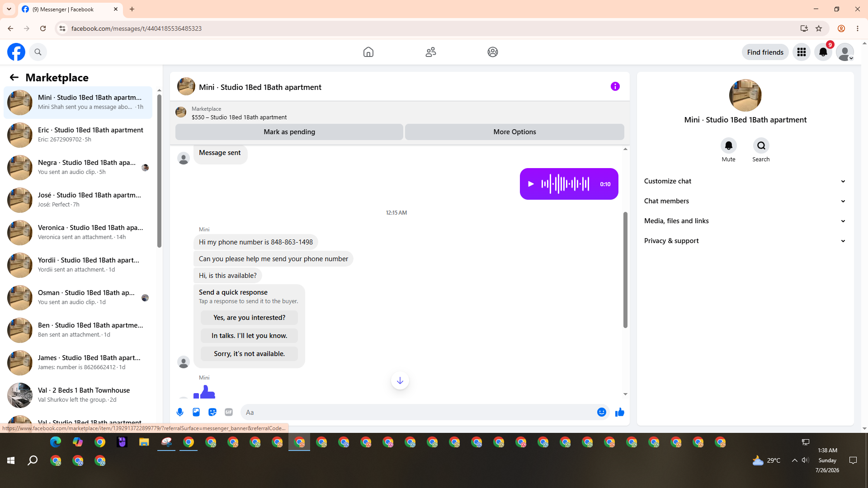Viewport: 868px width, 488px height.
Task: Open the Windows notification center
Action: (853, 460)
